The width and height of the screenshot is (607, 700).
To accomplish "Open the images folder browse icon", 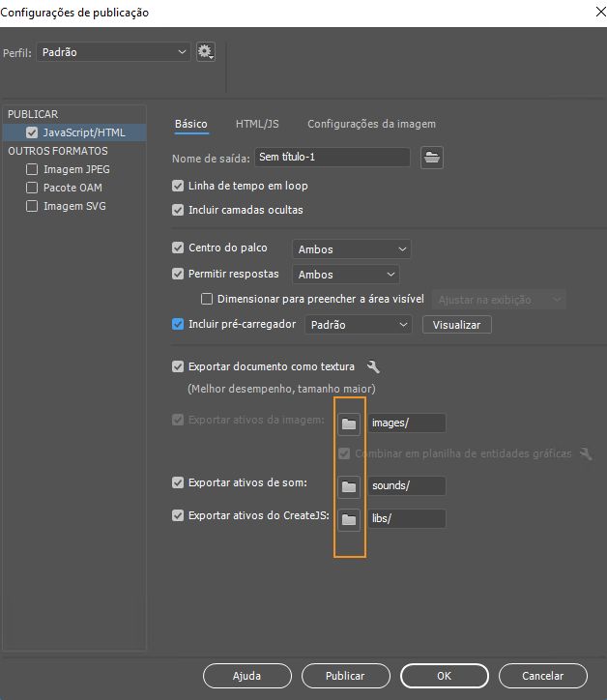I will (349, 423).
